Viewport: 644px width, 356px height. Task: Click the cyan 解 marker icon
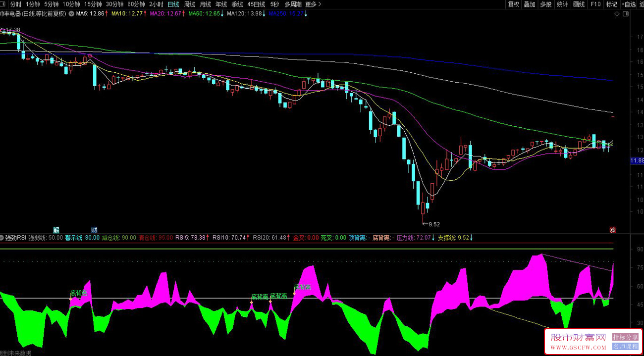click(56, 230)
